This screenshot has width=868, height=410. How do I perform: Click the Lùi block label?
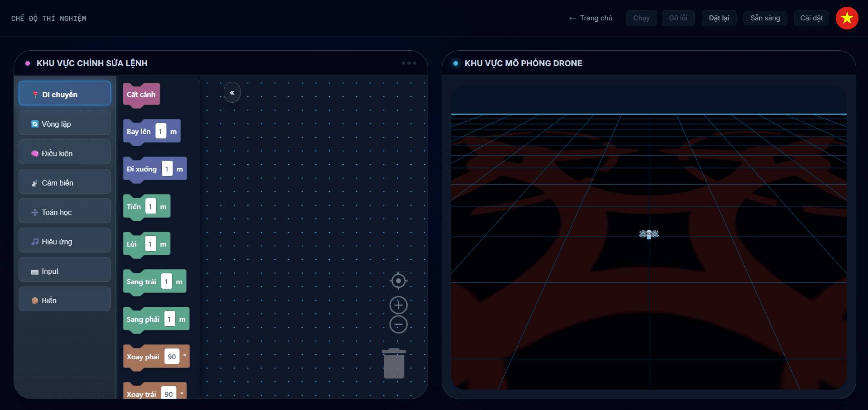click(132, 244)
